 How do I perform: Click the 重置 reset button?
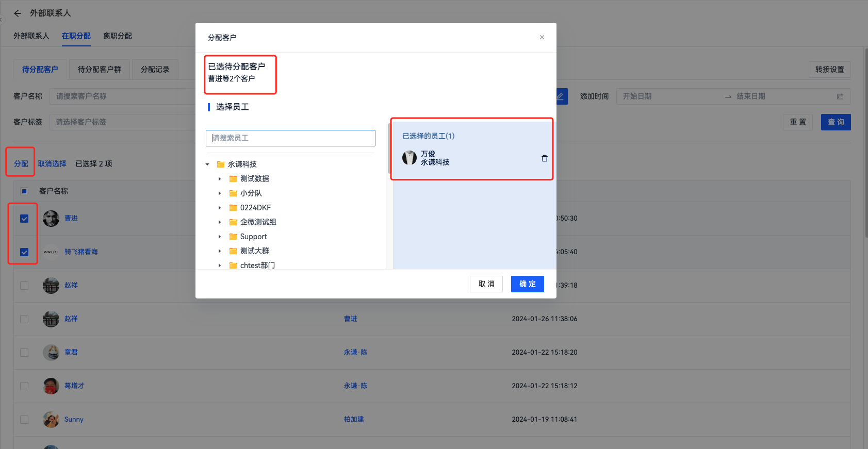pyautogui.click(x=798, y=122)
